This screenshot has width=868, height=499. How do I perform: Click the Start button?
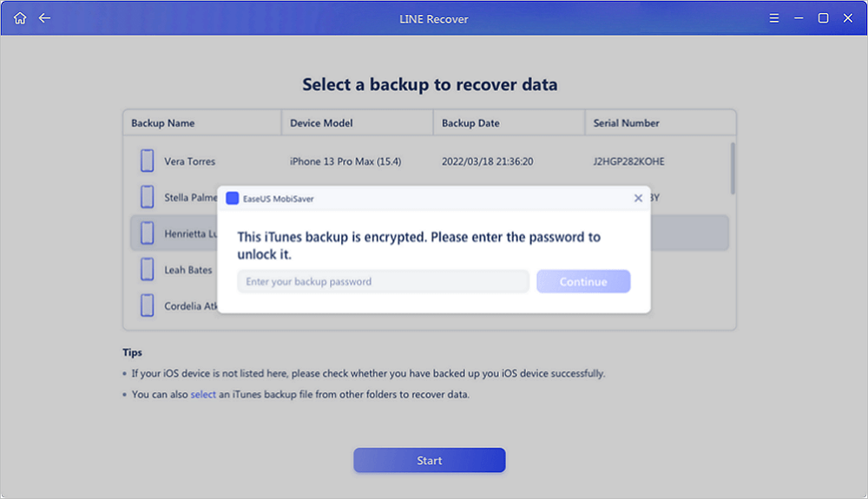(x=429, y=461)
